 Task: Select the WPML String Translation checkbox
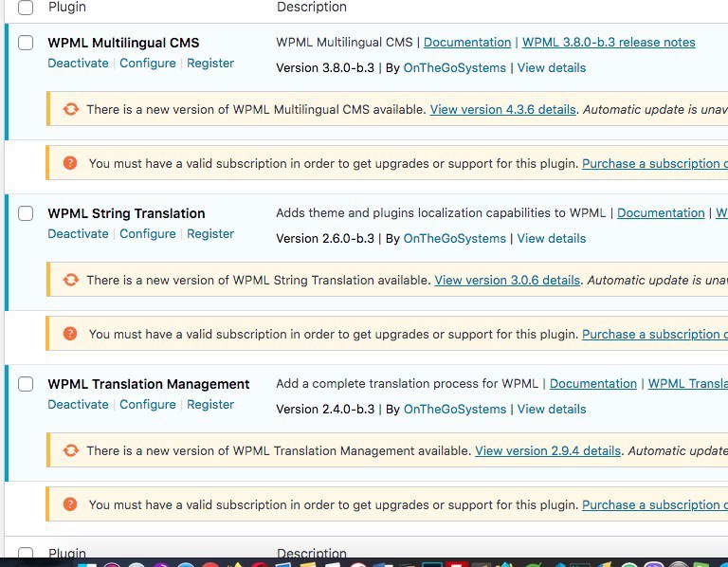[26, 213]
